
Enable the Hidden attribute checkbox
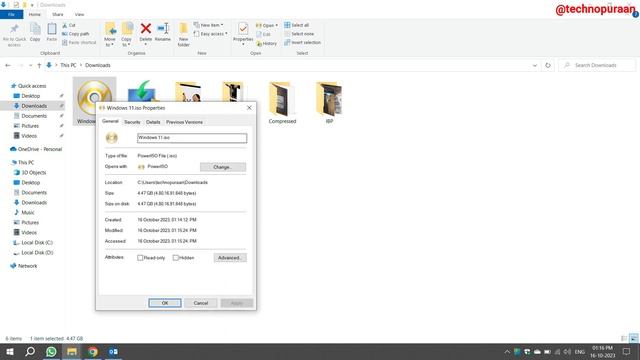click(x=176, y=258)
